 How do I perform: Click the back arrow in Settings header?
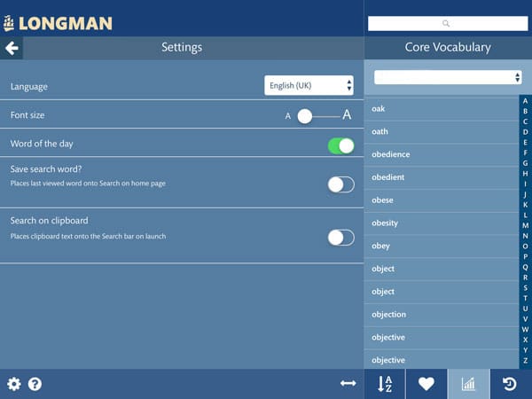[x=12, y=48]
